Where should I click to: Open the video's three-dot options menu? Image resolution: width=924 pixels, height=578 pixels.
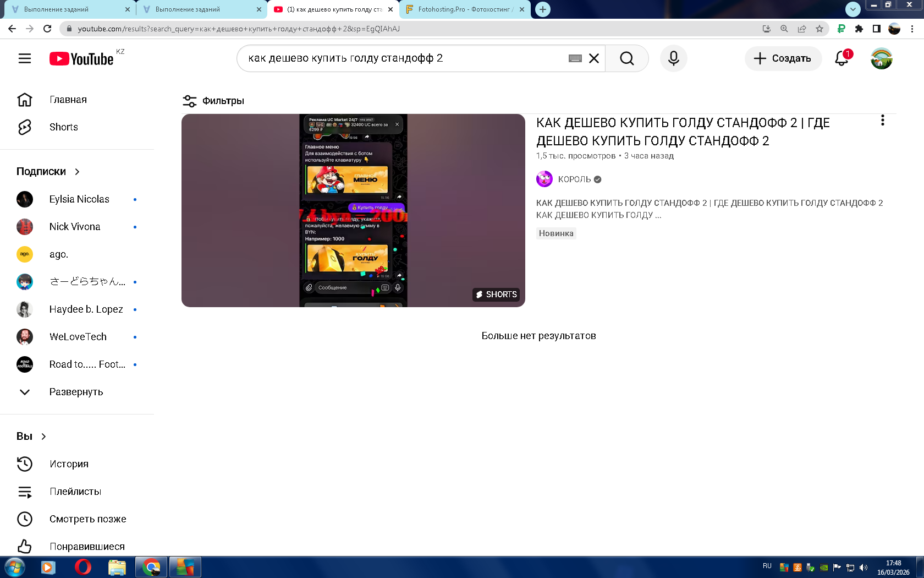(x=882, y=121)
